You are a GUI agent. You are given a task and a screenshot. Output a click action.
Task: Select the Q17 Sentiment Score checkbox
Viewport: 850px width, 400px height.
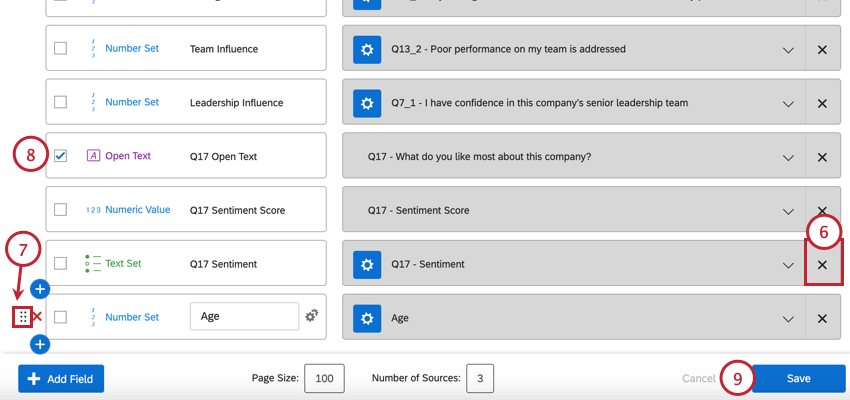pyautogui.click(x=61, y=210)
